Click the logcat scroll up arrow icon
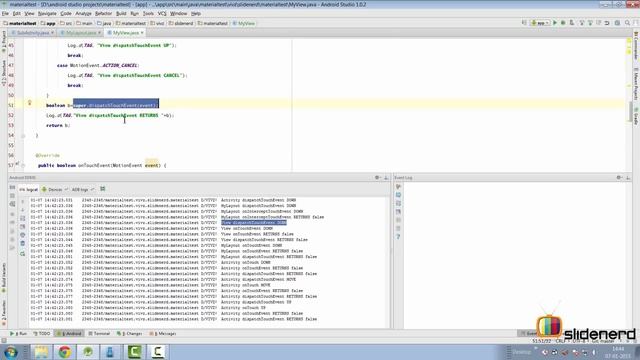640x360 pixels. pos(22,202)
